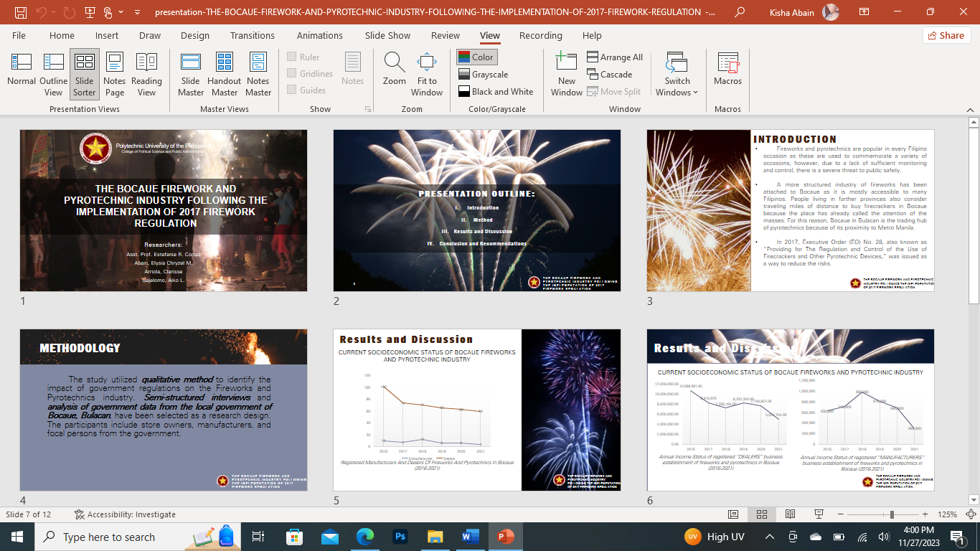Screen dimensions: 980x551
Task: Open the File tab
Action: (x=19, y=35)
